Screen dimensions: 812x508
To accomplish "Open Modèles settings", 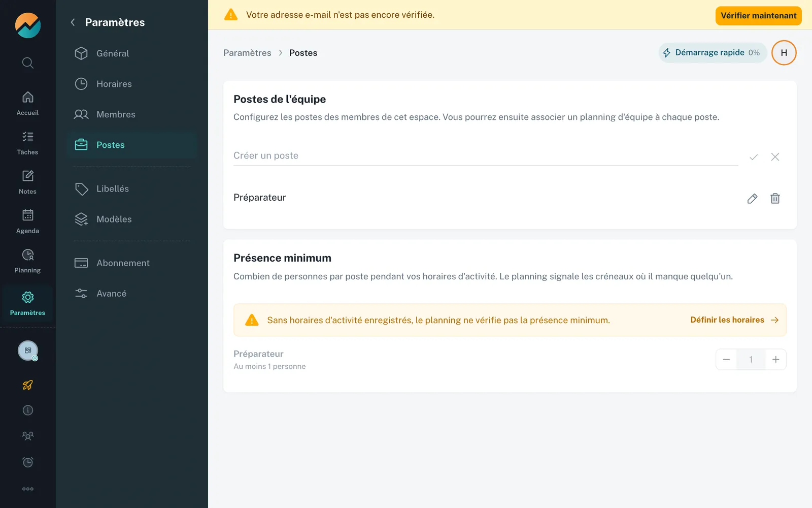I will click(132, 219).
